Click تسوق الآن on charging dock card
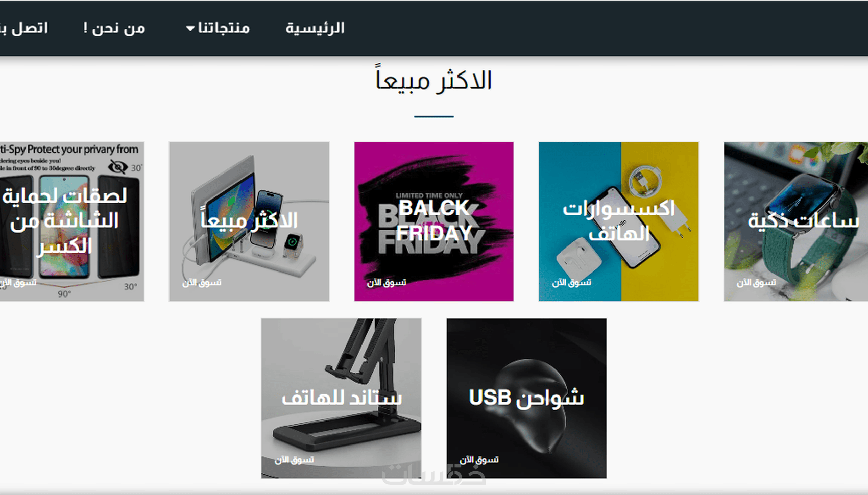The width and height of the screenshot is (868, 495). coord(202,282)
